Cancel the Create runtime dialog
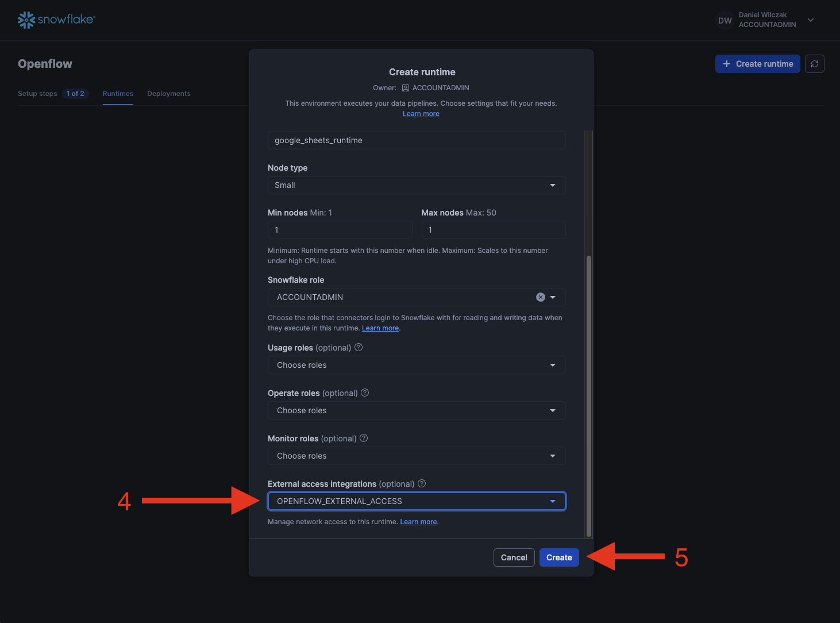840x623 pixels. 514,557
